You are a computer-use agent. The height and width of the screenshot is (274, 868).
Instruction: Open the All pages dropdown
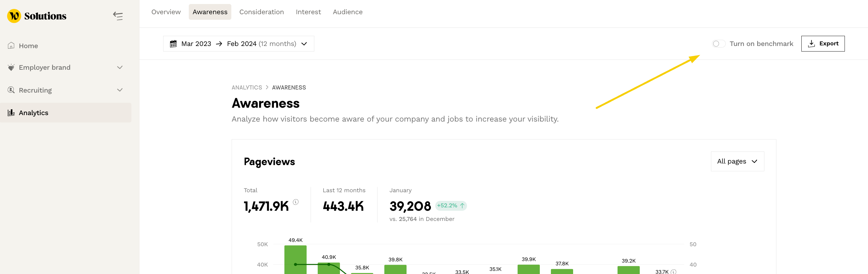pyautogui.click(x=737, y=161)
